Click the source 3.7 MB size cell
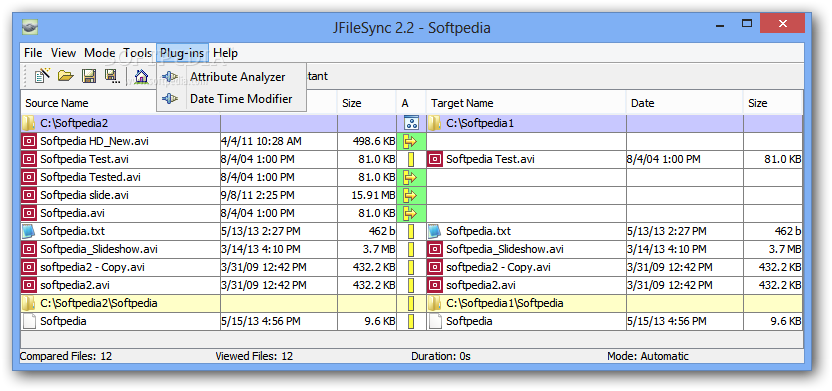 tap(367, 249)
